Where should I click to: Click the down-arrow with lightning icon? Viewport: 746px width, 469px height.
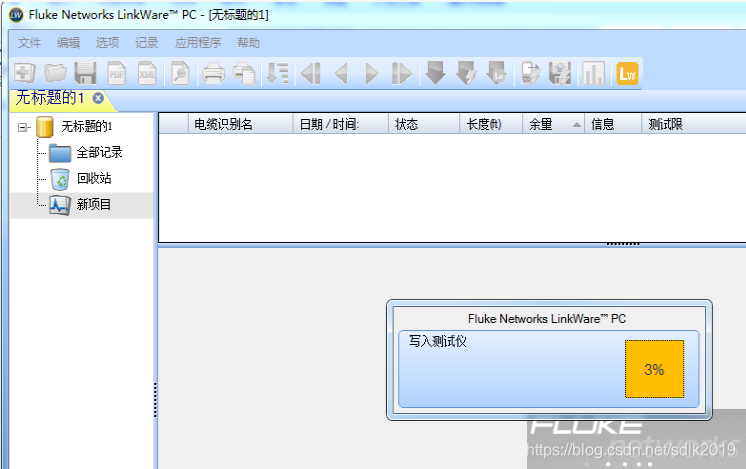[466, 73]
